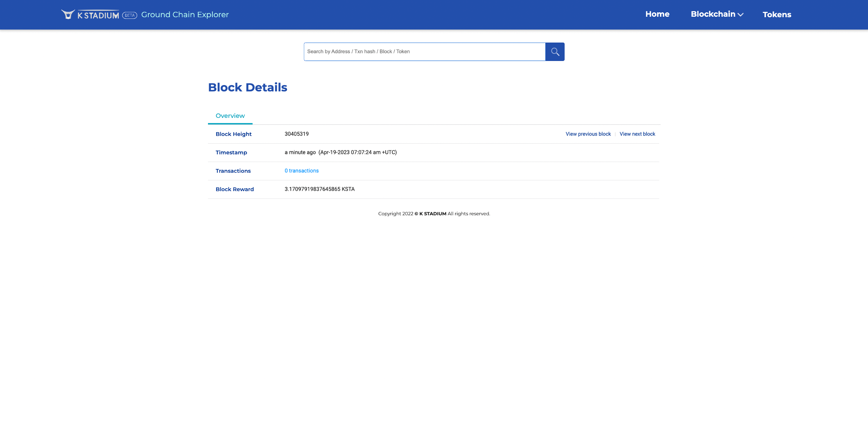
Task: Open the 0 transactions link
Action: point(301,171)
